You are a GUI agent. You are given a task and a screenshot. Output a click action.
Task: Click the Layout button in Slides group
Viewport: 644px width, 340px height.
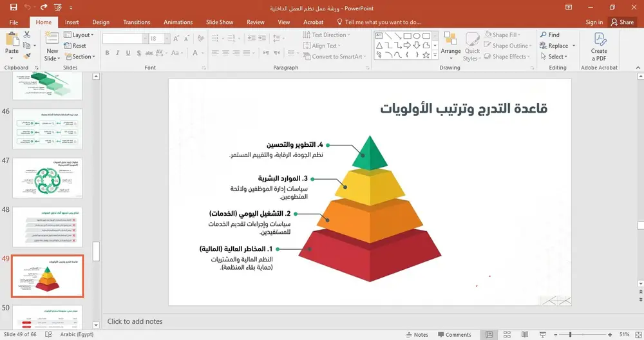tap(79, 35)
